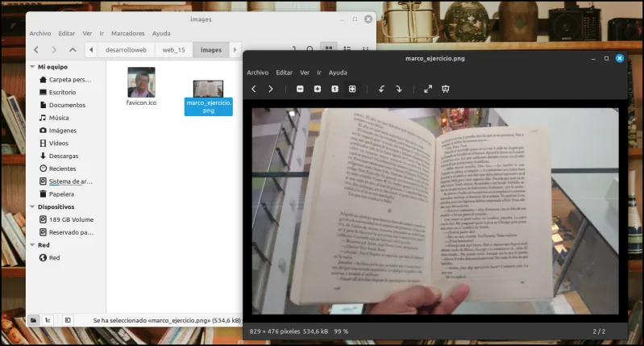Navigate to desarrolloweb path button
644x346 pixels.
pos(126,50)
